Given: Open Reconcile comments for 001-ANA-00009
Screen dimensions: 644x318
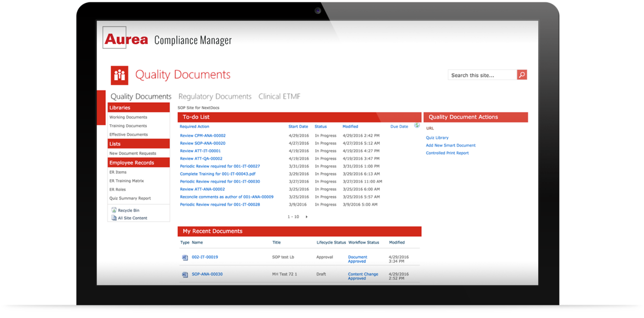Looking at the screenshot, I should point(227,197).
